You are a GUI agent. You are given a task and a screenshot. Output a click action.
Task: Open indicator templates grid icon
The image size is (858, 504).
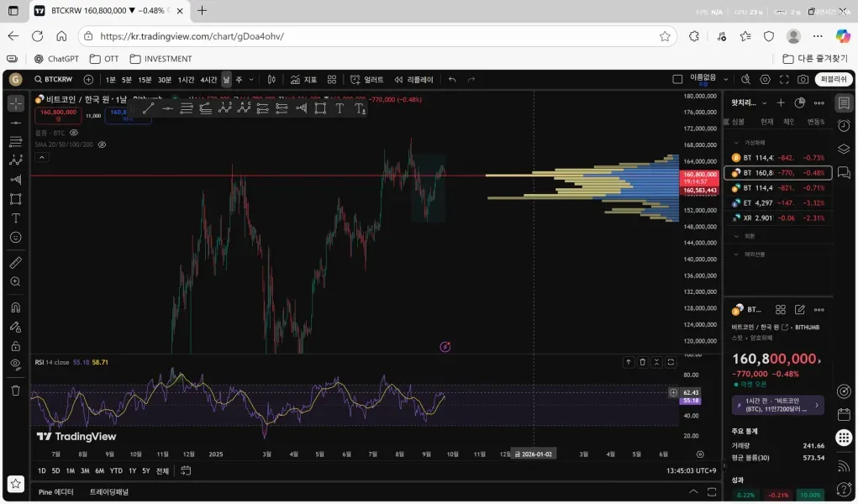pyautogui.click(x=332, y=79)
